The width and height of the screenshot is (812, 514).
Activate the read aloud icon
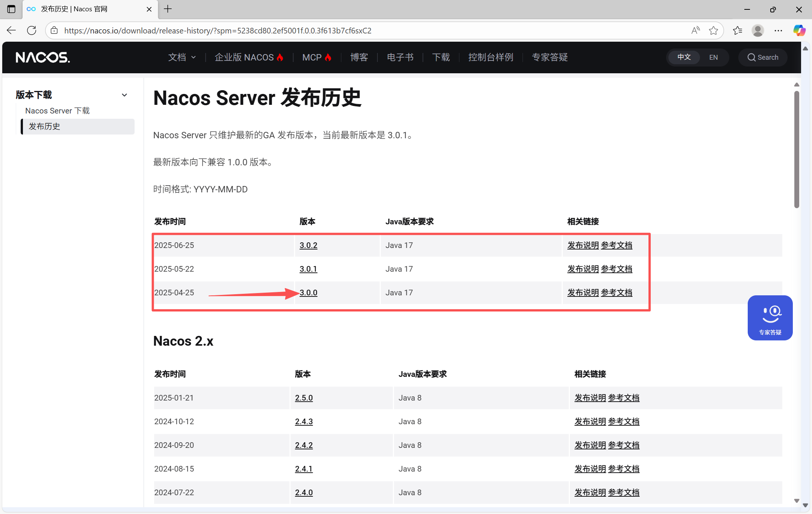click(695, 30)
